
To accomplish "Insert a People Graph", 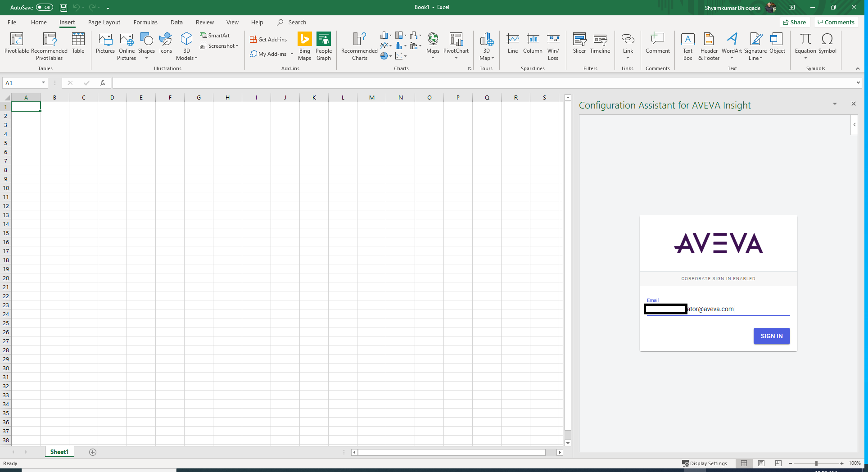I will [324, 45].
